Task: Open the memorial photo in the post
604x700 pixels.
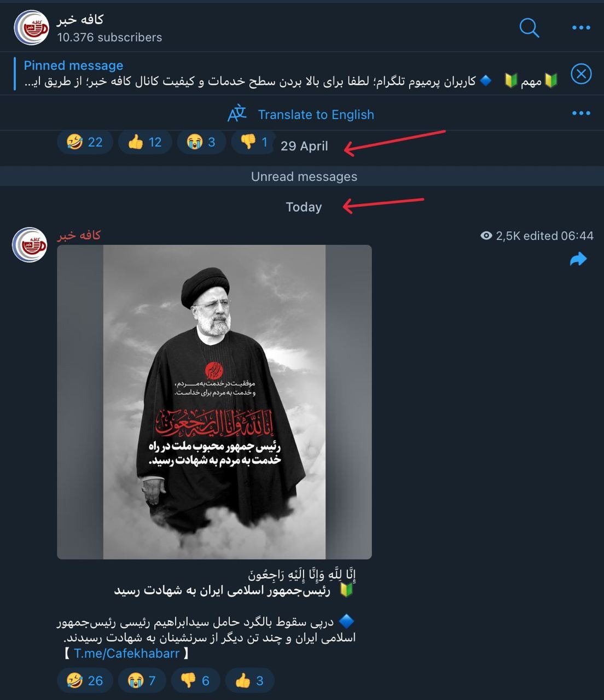Action: point(214,402)
